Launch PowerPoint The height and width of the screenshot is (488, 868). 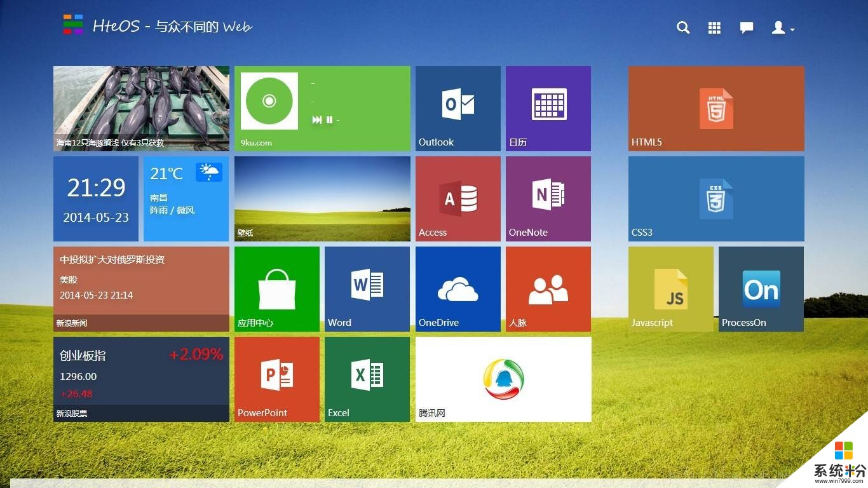click(276, 379)
